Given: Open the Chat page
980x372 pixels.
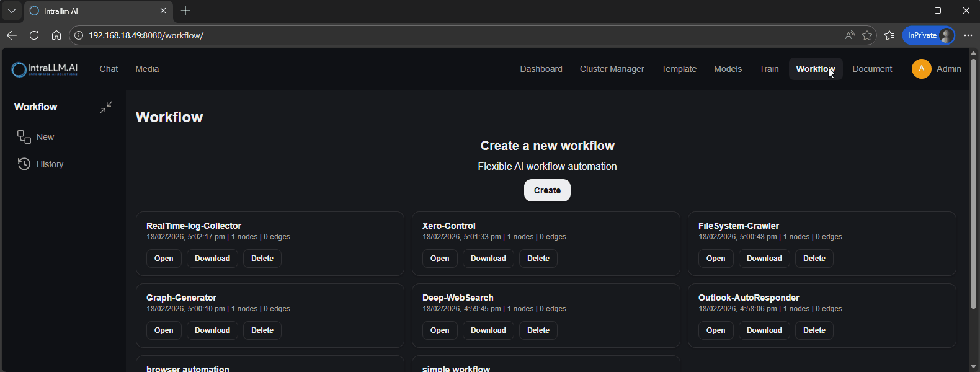Looking at the screenshot, I should coord(109,69).
